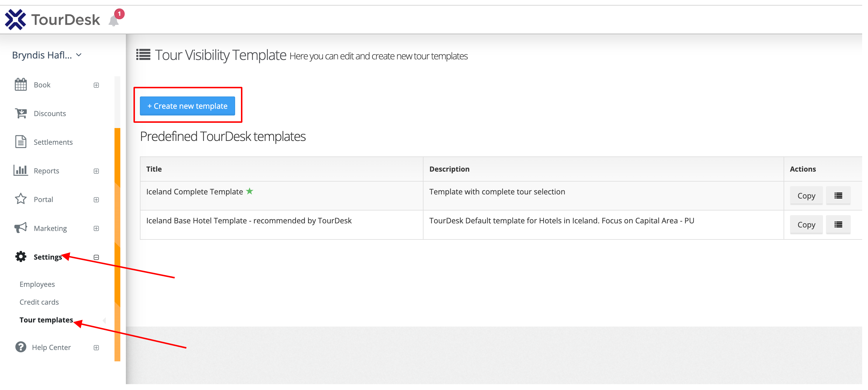Click the notification bell icon
868x390 pixels.
pyautogui.click(x=114, y=21)
